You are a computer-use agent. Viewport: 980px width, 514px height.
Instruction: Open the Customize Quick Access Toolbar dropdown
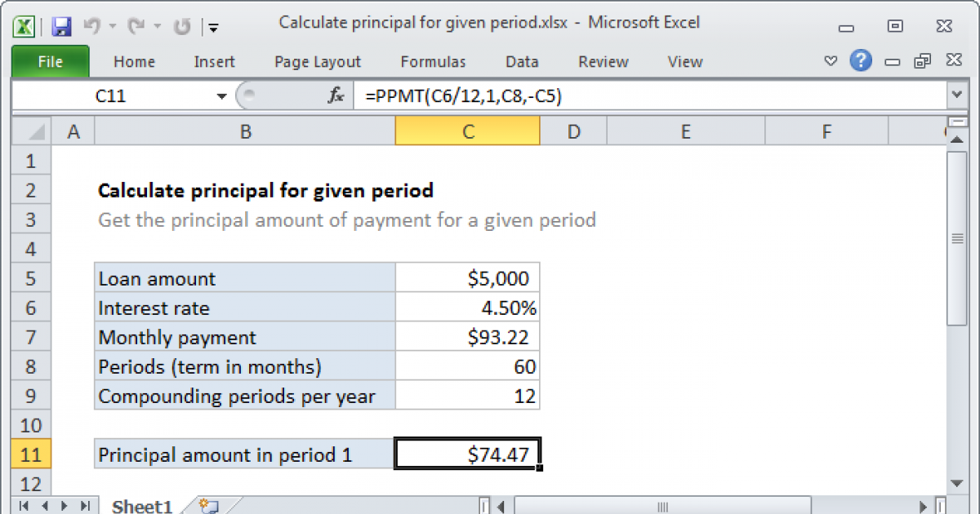213,28
